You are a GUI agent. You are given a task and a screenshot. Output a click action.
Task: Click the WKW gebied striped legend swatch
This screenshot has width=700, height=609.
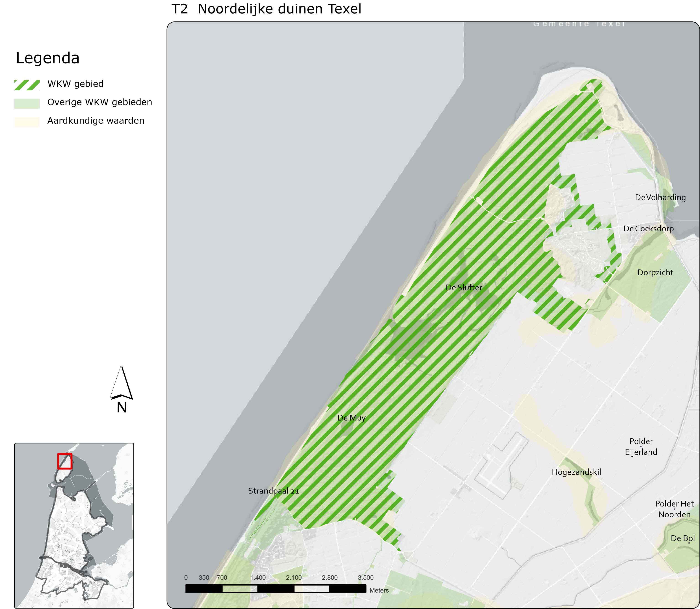pyautogui.click(x=27, y=85)
